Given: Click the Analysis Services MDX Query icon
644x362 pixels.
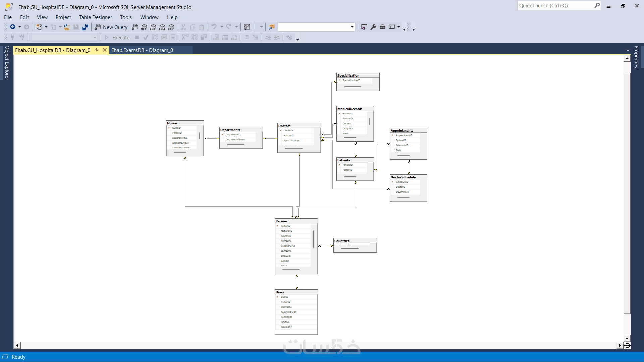Looking at the screenshot, I should (x=144, y=27).
